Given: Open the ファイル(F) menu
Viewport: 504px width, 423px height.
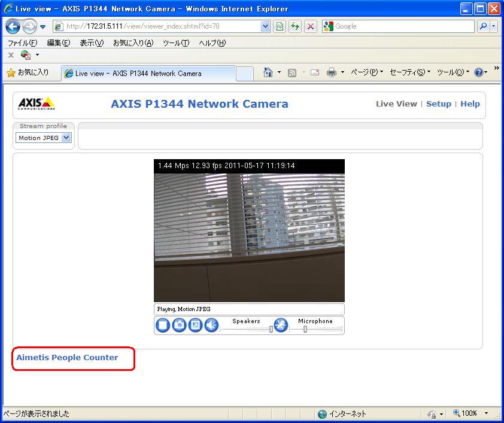Looking at the screenshot, I should 23,42.
